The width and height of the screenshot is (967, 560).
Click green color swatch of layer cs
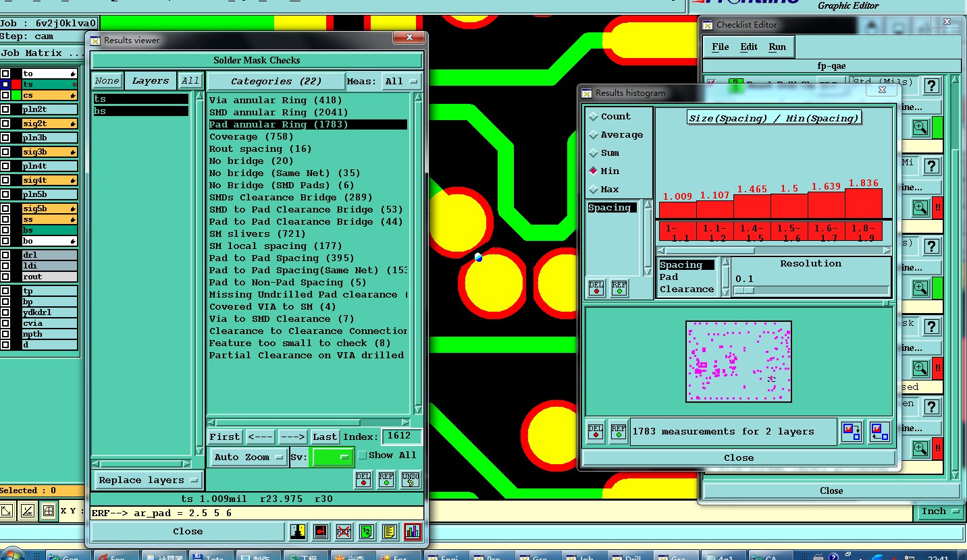click(x=16, y=95)
